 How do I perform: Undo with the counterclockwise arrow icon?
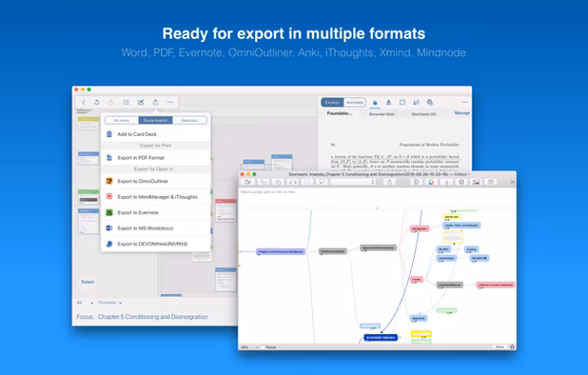[97, 102]
